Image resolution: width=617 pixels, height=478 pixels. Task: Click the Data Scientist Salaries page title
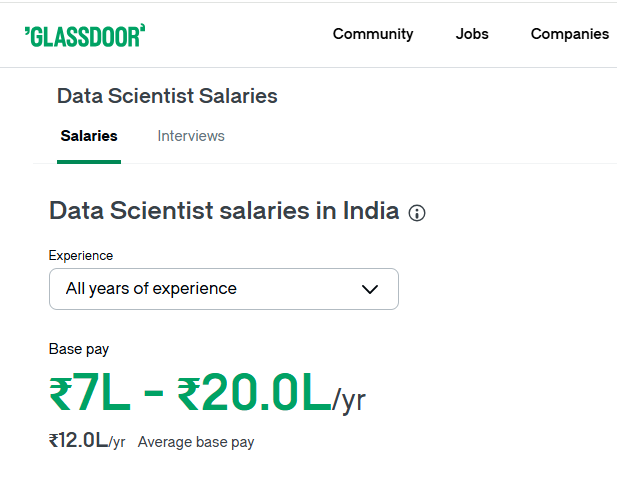167,96
